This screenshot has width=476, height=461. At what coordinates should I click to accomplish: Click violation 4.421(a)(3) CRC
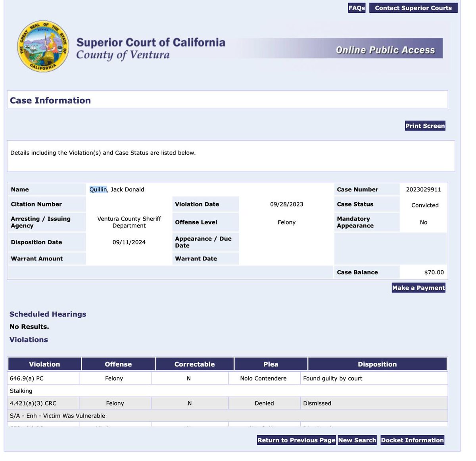pyautogui.click(x=33, y=404)
